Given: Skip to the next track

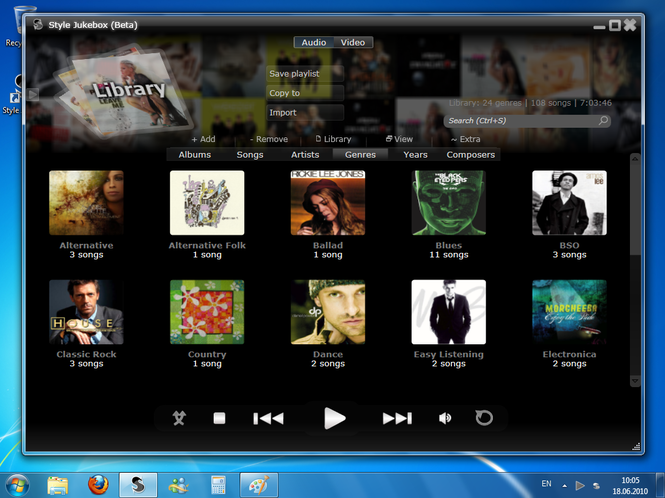Looking at the screenshot, I should [397, 418].
